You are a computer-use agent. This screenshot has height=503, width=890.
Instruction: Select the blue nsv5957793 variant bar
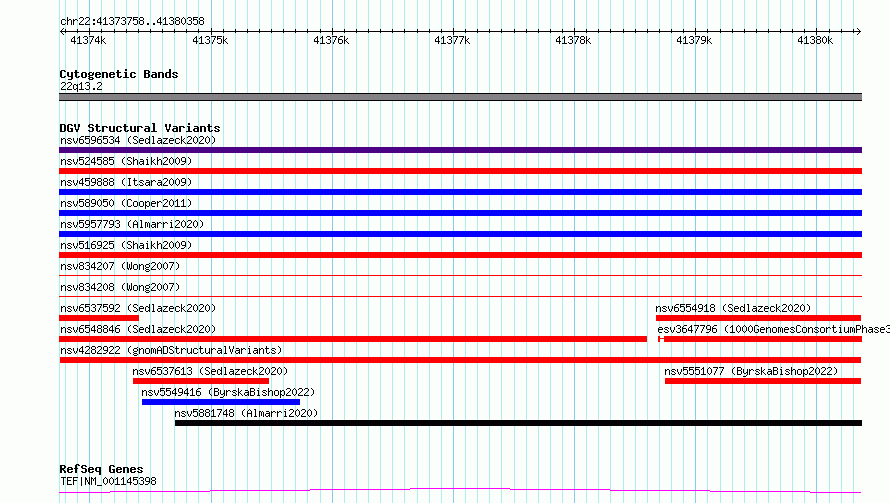click(x=460, y=234)
